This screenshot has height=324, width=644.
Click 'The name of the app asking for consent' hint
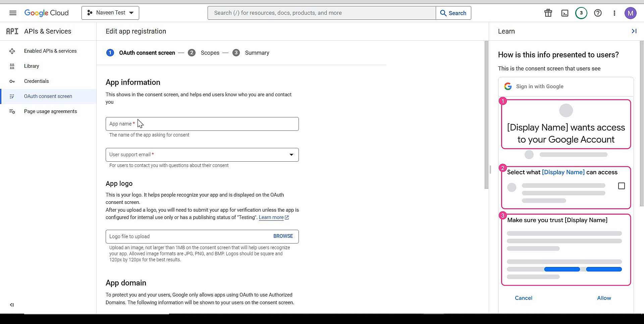coord(149,135)
